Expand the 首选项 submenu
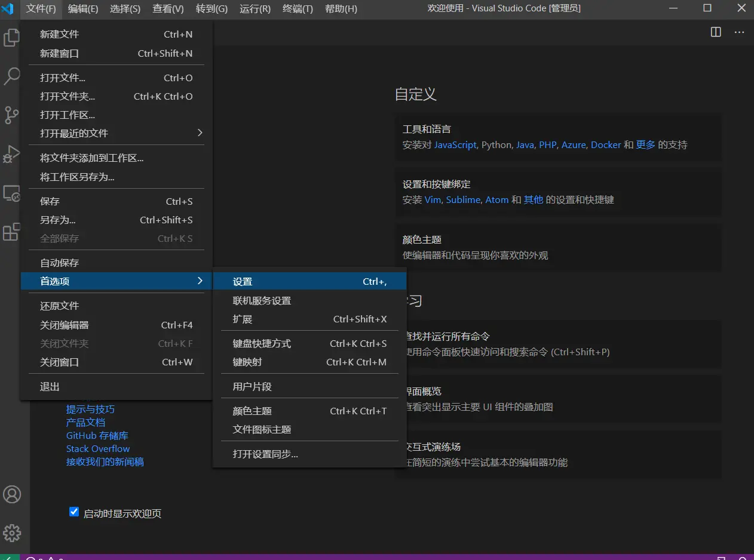This screenshot has width=754, height=560. click(116, 281)
